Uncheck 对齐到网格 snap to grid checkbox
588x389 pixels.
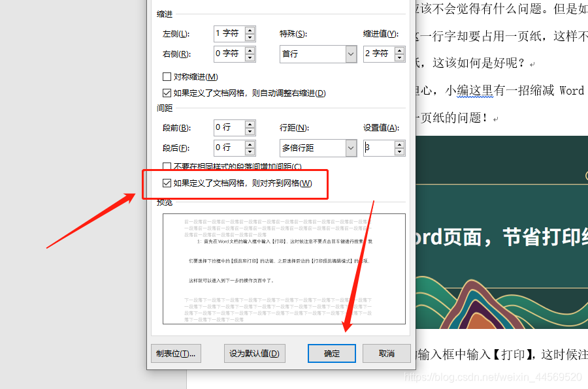point(167,183)
